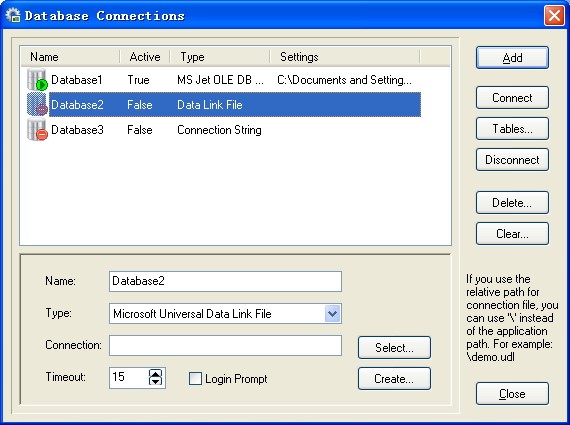This screenshot has height=425, width=570.
Task: Click the Settings column header
Action: [345, 57]
